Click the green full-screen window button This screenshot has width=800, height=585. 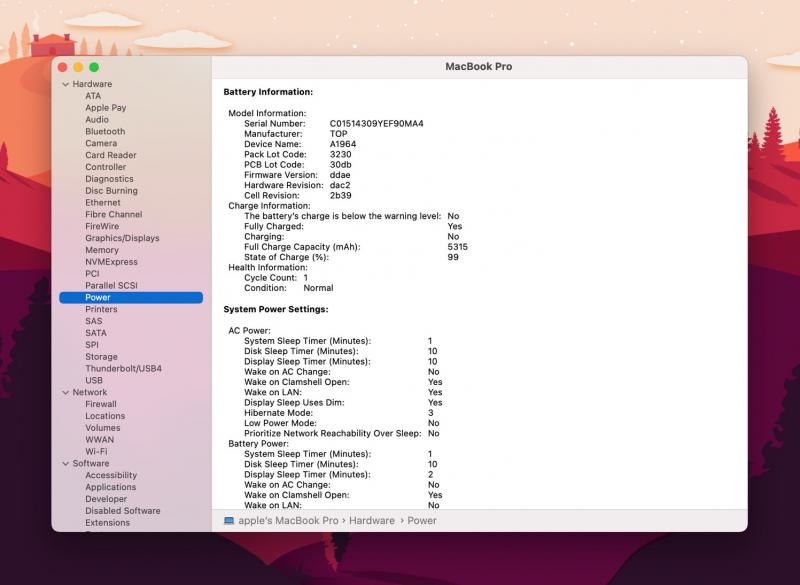[94, 67]
